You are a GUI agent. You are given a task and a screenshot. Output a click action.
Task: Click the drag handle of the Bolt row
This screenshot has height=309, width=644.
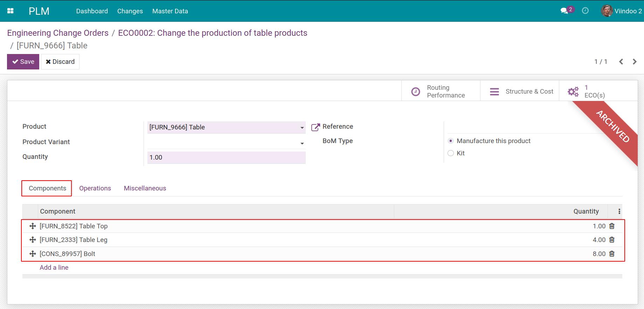coord(33,254)
